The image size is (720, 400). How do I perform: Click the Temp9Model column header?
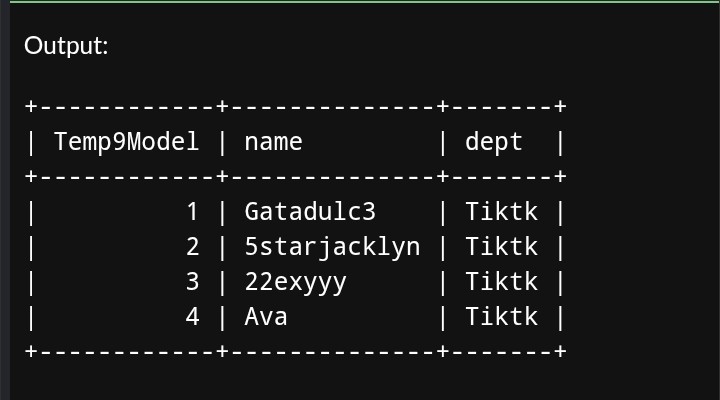127,142
